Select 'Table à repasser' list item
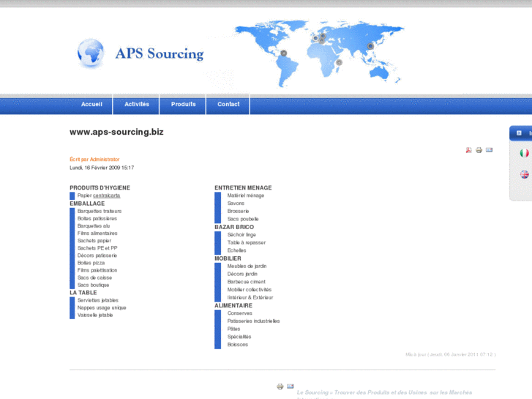 click(247, 242)
